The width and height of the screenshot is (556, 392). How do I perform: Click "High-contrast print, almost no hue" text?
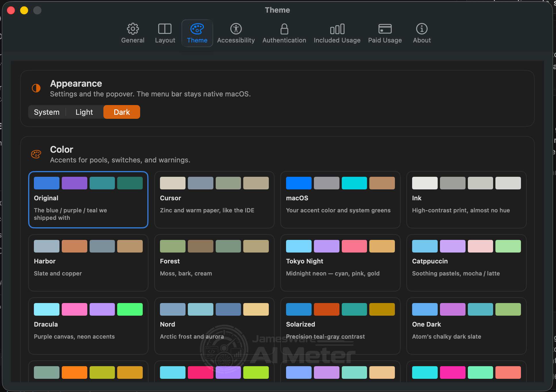coord(461,210)
